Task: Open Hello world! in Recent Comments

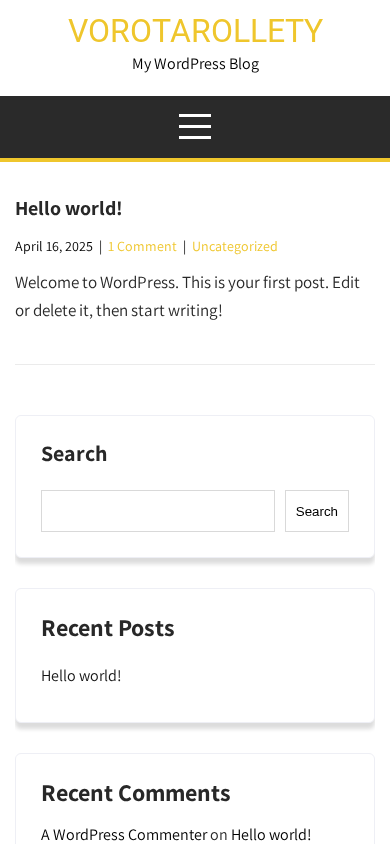Action: click(271, 834)
